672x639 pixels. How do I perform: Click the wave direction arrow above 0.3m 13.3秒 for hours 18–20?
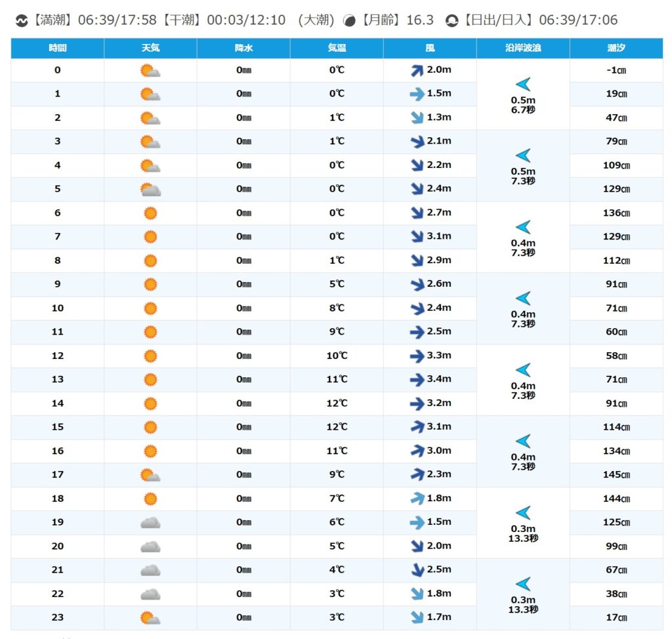click(x=523, y=513)
